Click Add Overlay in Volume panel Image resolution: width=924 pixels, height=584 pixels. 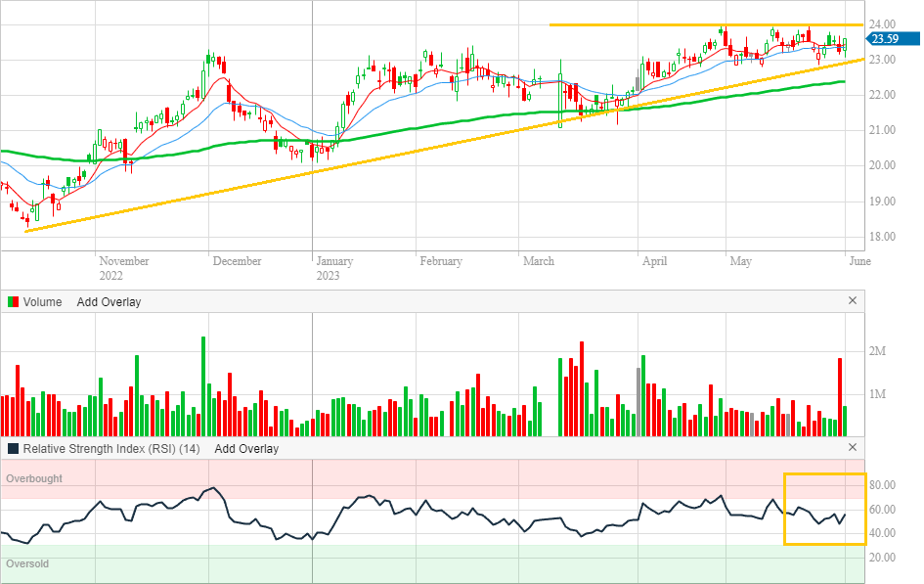click(x=109, y=302)
